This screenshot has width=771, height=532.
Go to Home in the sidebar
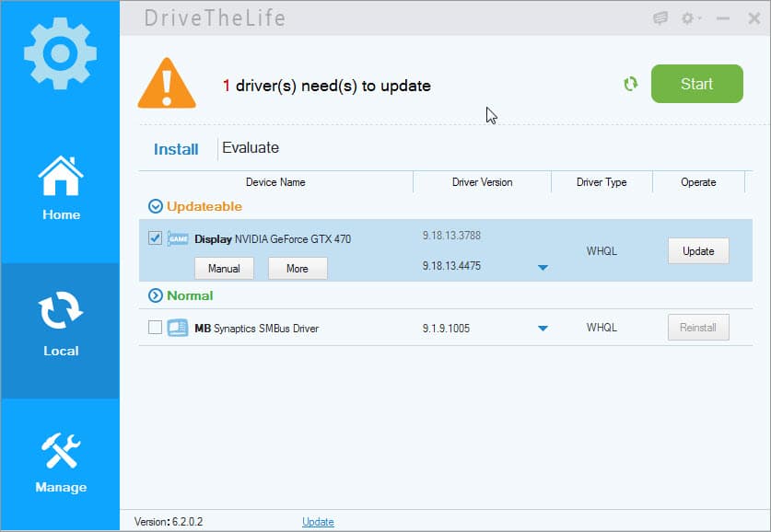click(61, 189)
